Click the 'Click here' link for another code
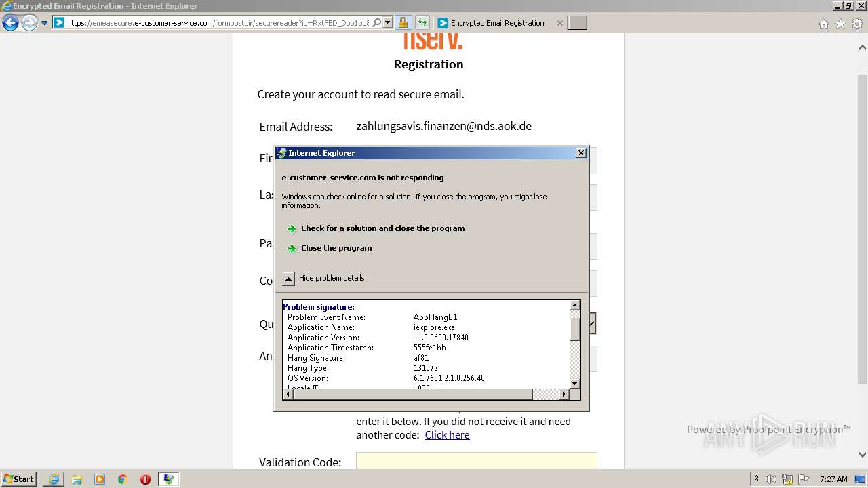Image resolution: width=868 pixels, height=488 pixels. [447, 435]
